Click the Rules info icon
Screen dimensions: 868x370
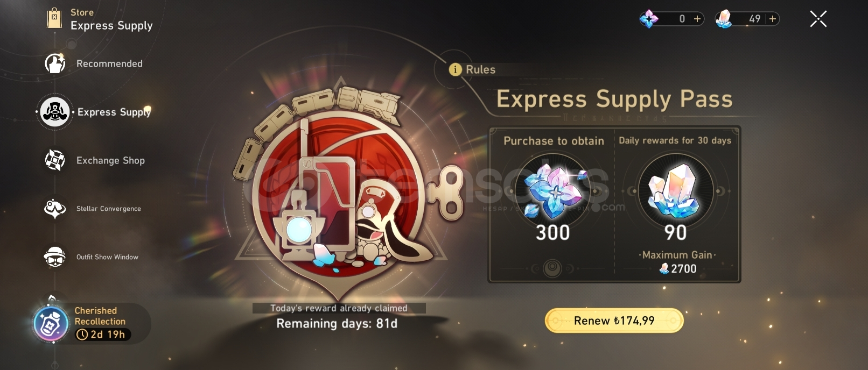coord(455,69)
